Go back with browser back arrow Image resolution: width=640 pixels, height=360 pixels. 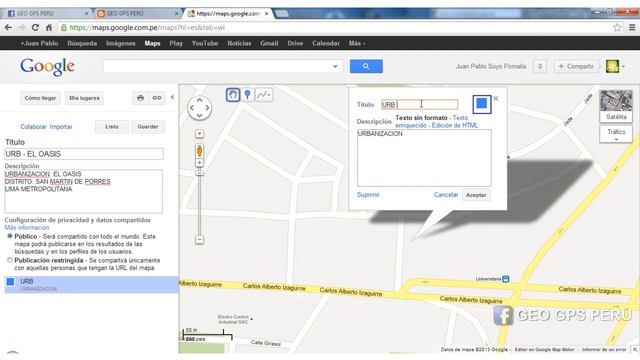coord(8,27)
